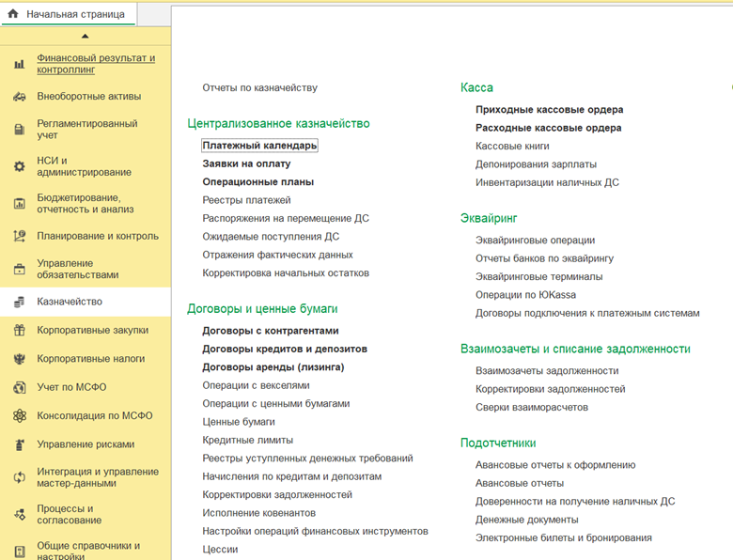Click the gear icon beside НСИ и администрирование
733x560 pixels.
tap(19, 166)
